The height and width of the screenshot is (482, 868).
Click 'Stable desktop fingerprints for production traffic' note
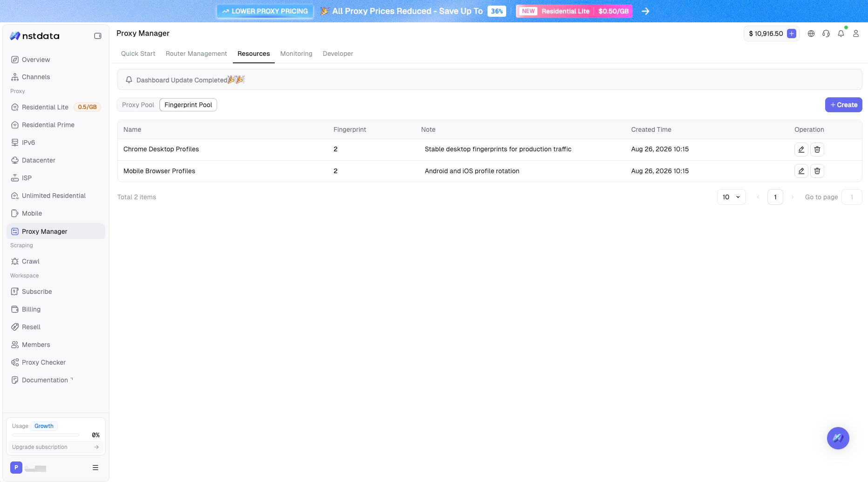(x=498, y=149)
